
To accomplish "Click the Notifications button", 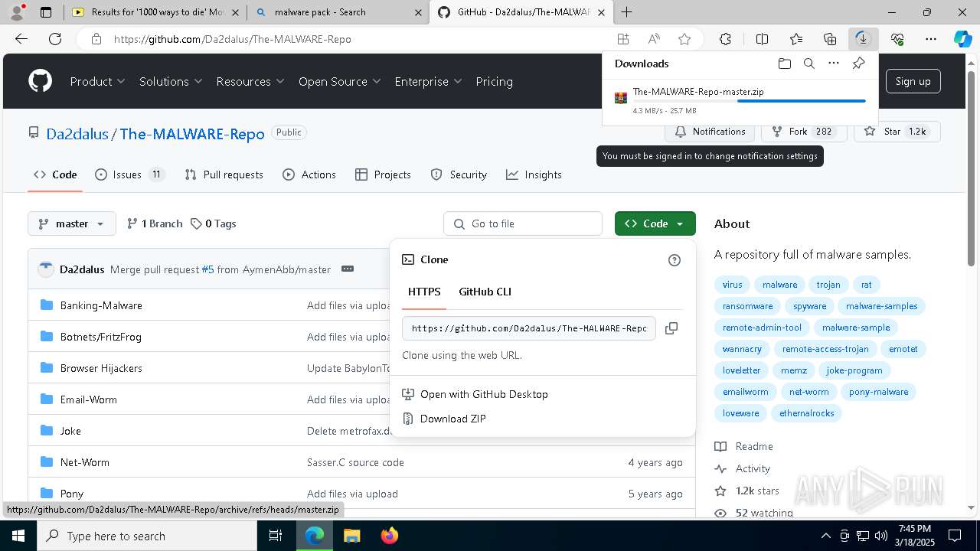I will pos(710,132).
